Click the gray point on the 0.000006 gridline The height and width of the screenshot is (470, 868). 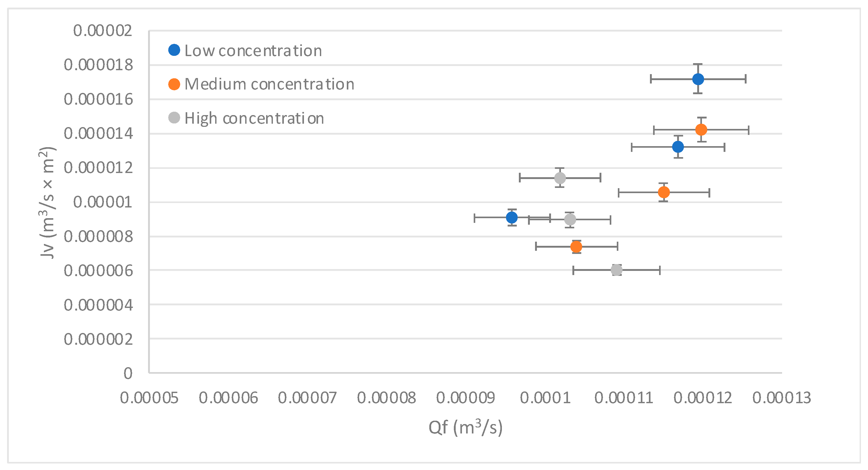coord(617,270)
